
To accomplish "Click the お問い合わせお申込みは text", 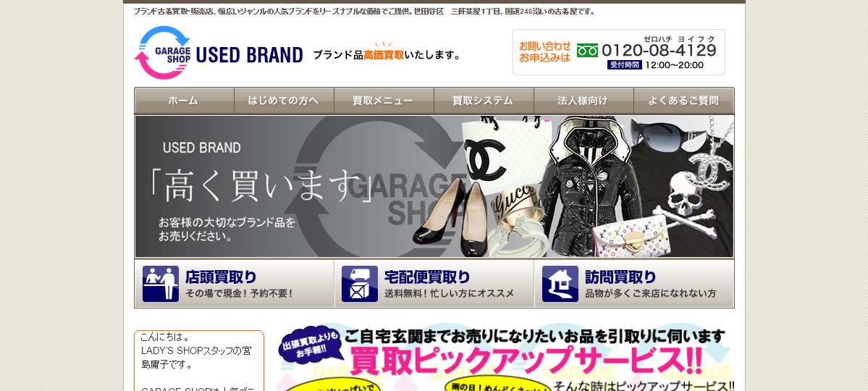I will tap(544, 51).
